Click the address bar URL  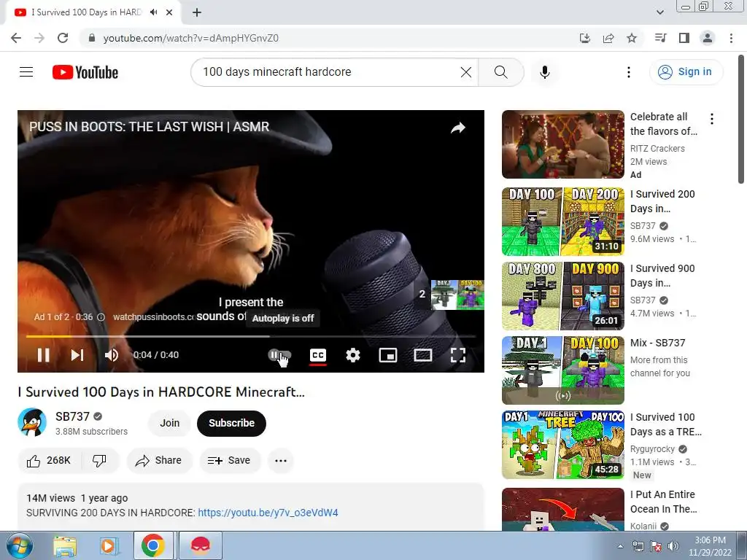(x=191, y=38)
